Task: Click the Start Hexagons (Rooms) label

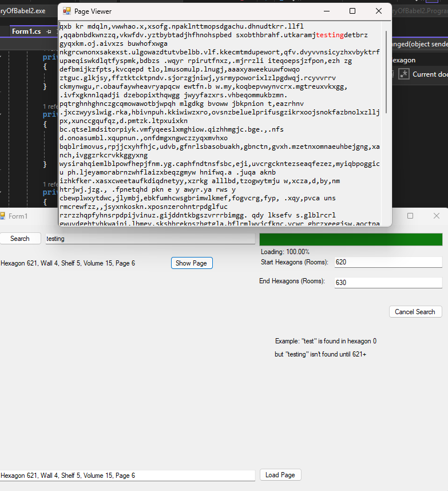Action: (295, 262)
